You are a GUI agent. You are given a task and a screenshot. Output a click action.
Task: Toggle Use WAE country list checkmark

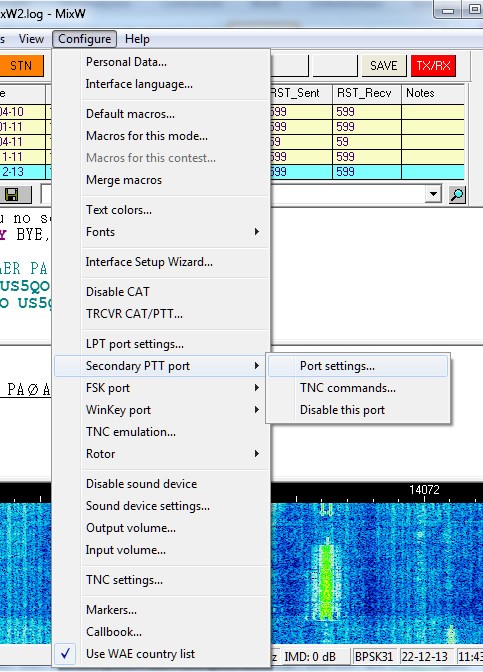tap(66, 654)
